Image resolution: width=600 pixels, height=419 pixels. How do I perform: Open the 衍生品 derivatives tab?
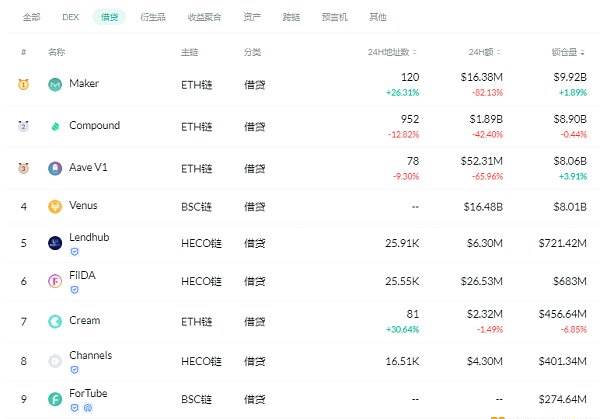click(153, 17)
